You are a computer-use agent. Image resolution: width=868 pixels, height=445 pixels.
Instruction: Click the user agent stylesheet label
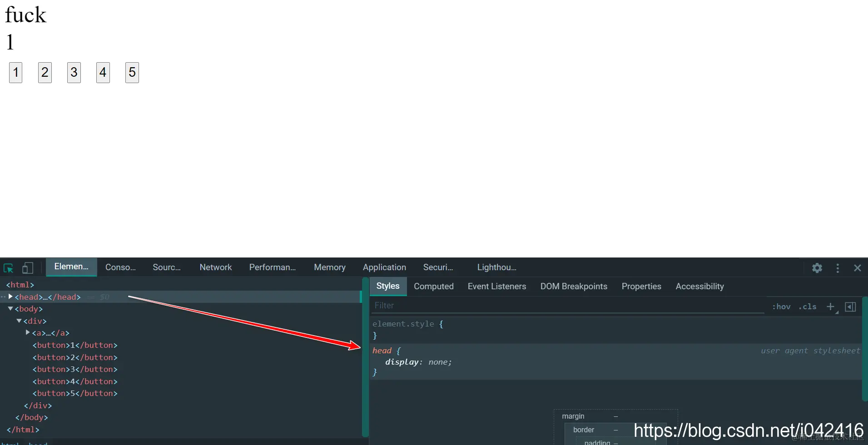pos(810,351)
